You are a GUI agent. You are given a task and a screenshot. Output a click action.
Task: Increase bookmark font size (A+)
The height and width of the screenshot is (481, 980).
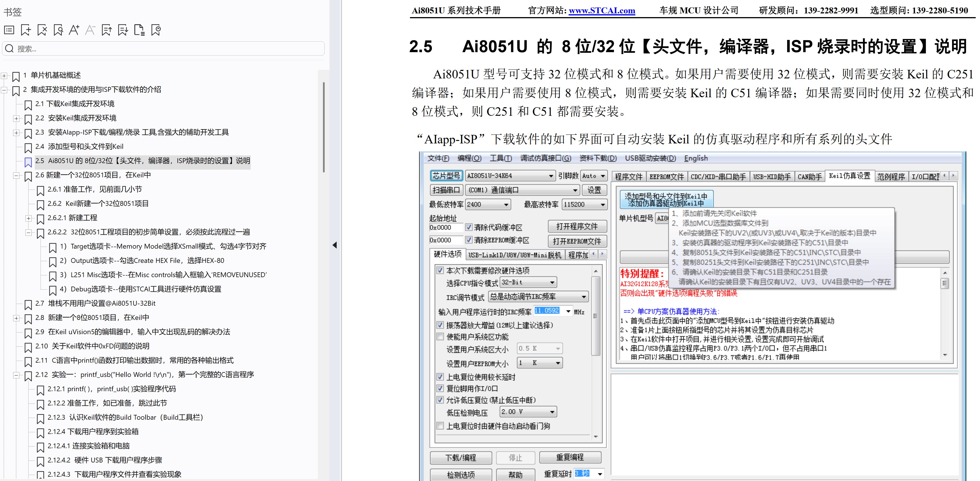coord(74,30)
